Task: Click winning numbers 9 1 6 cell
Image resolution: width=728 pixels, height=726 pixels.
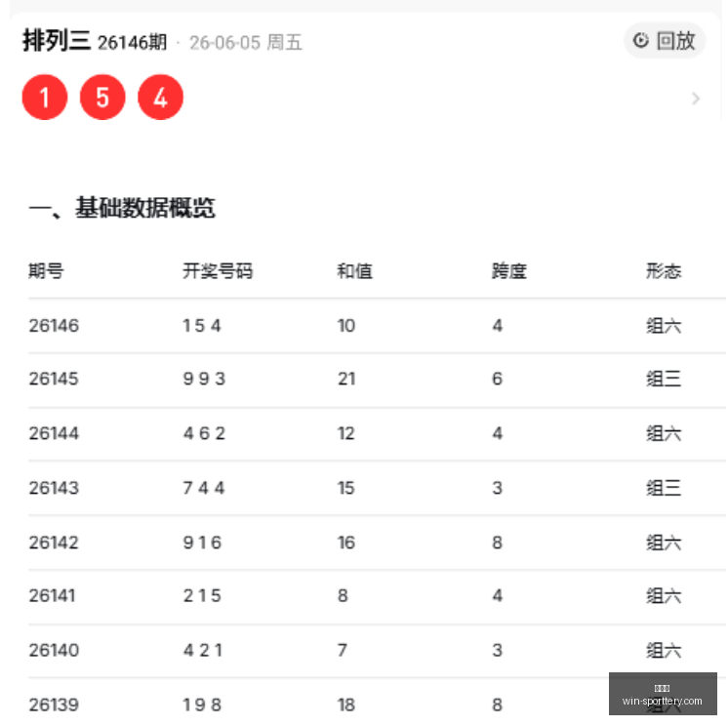Action: pos(202,543)
